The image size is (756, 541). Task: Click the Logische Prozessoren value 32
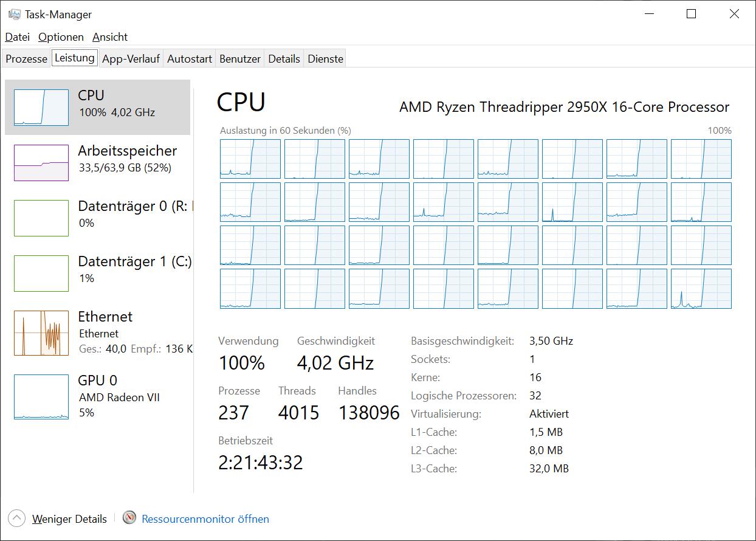[x=535, y=396]
